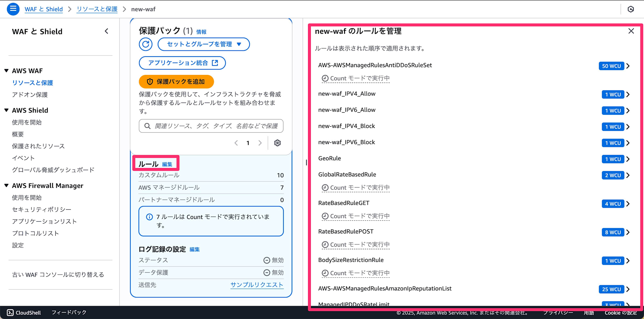Viewport: 644px width, 319px height.
Task: Click the info icon in Count mode notice
Action: point(149,217)
